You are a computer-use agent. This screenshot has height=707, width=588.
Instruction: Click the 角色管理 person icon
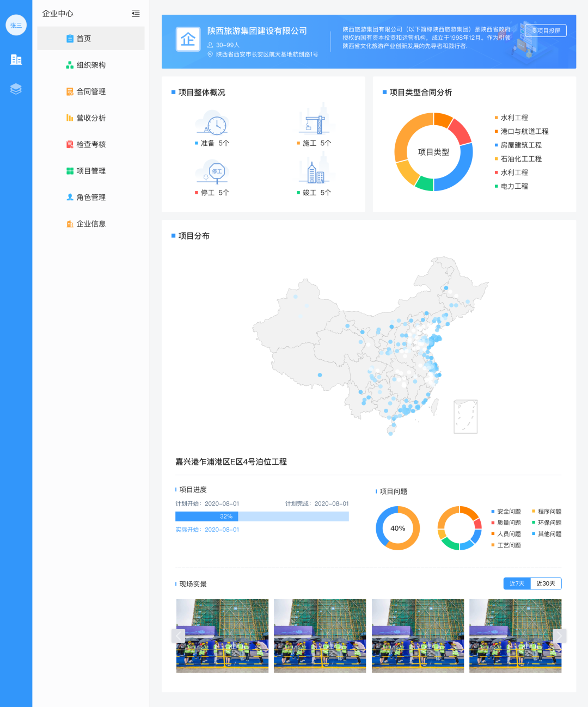(70, 197)
